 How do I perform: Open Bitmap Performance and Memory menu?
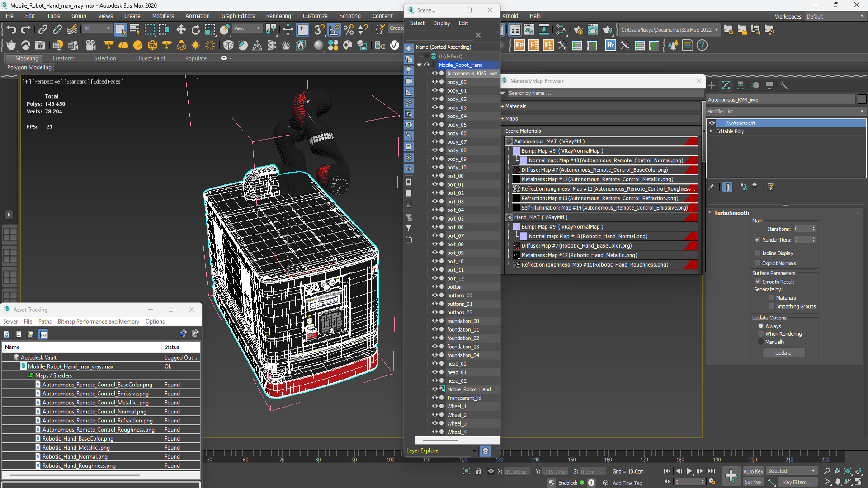pyautogui.click(x=99, y=322)
